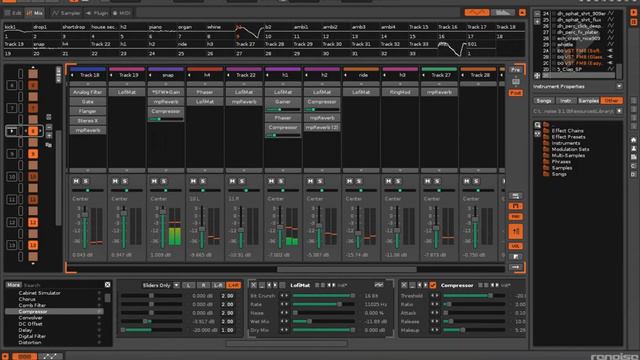Select Chorus in the effects list
640x360 pixels.
tap(27, 299)
